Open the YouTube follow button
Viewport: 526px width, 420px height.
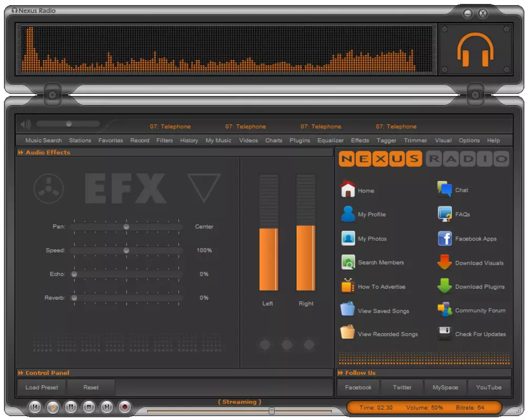click(x=489, y=387)
